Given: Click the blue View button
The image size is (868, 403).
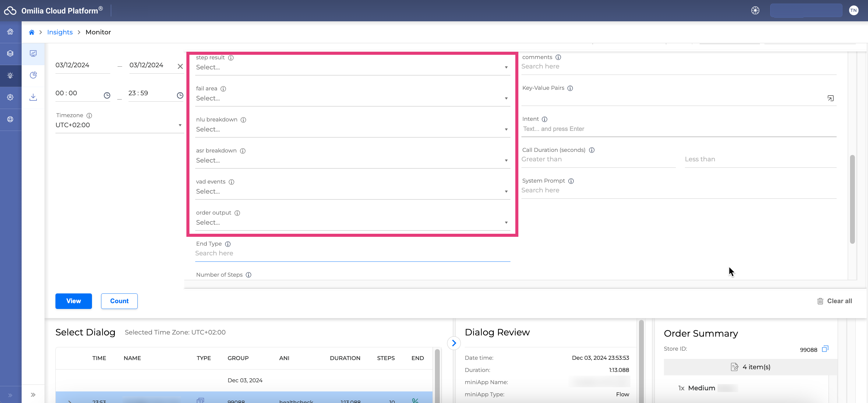Looking at the screenshot, I should 73,301.
